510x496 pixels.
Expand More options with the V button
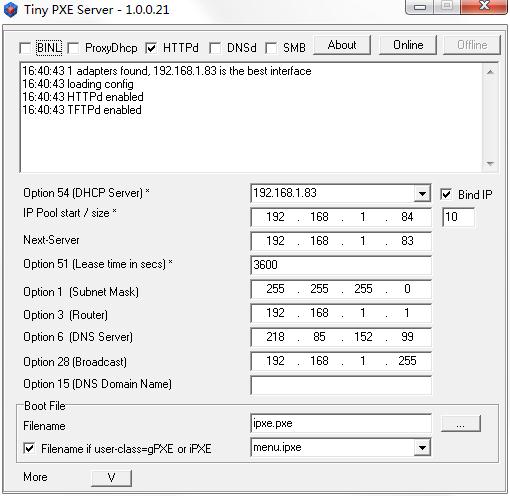[111, 478]
